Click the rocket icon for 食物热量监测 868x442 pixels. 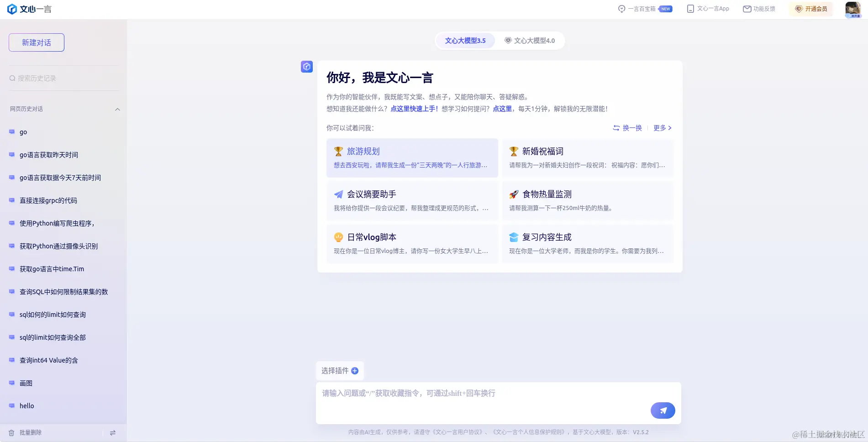514,194
